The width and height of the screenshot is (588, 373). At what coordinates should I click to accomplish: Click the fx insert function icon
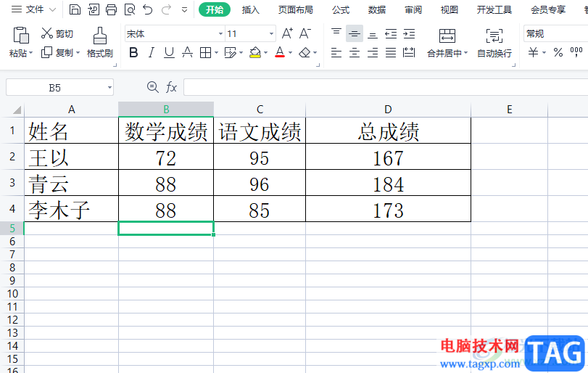pyautogui.click(x=171, y=87)
